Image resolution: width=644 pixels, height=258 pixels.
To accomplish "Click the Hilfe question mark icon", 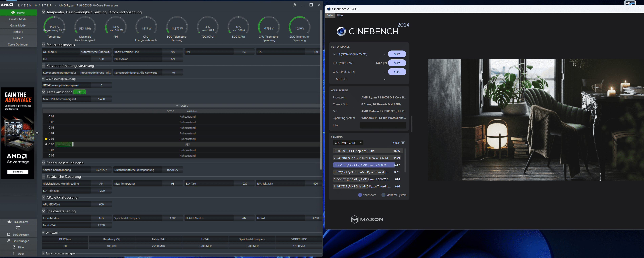I will tap(14, 247).
